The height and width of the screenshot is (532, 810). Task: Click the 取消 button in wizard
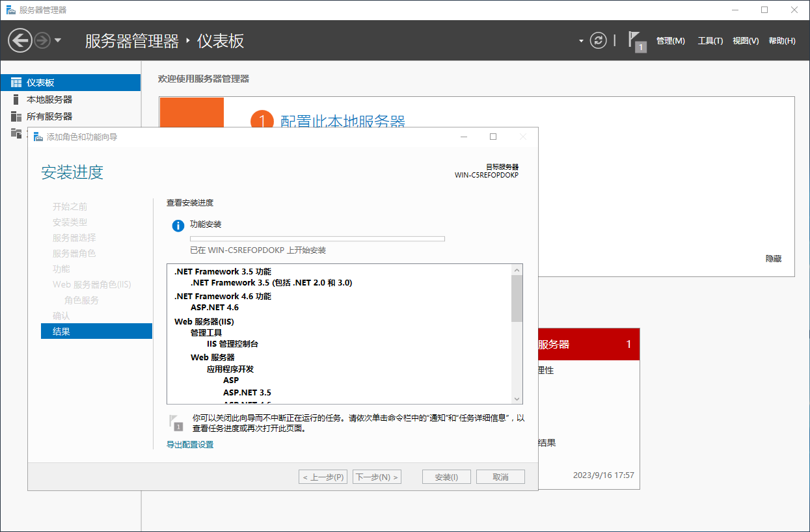[500, 477]
